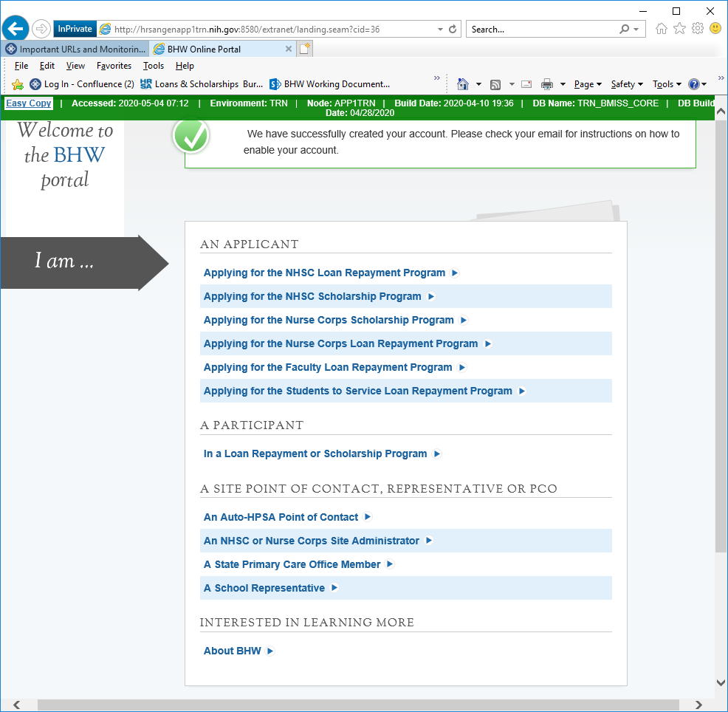Open the Help icon dropdown arrow

(704, 84)
